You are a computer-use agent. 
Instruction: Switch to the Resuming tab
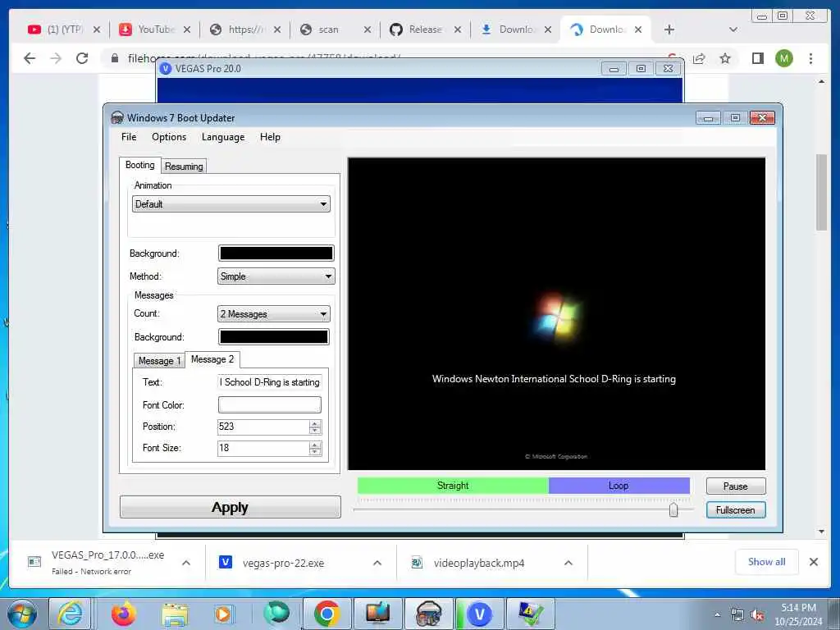[184, 167]
